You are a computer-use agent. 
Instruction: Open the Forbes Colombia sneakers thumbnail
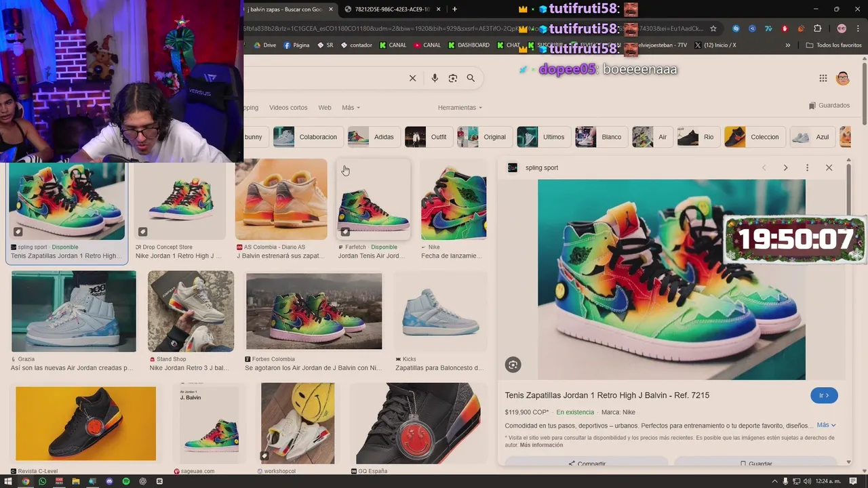(x=314, y=311)
